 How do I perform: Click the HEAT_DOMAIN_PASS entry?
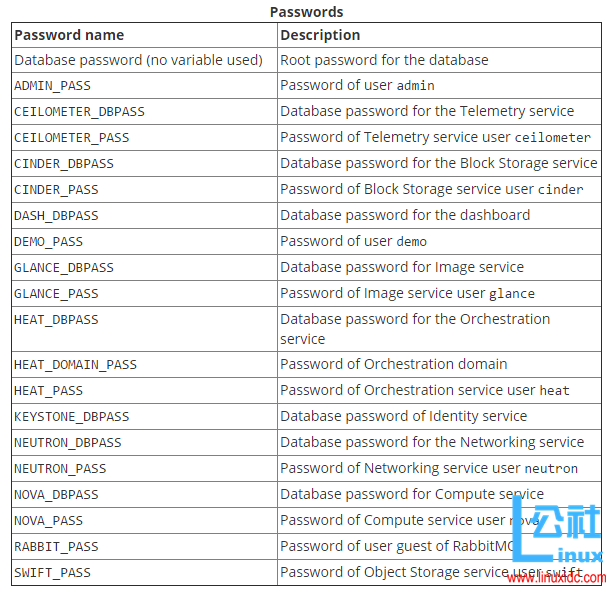coord(75,365)
